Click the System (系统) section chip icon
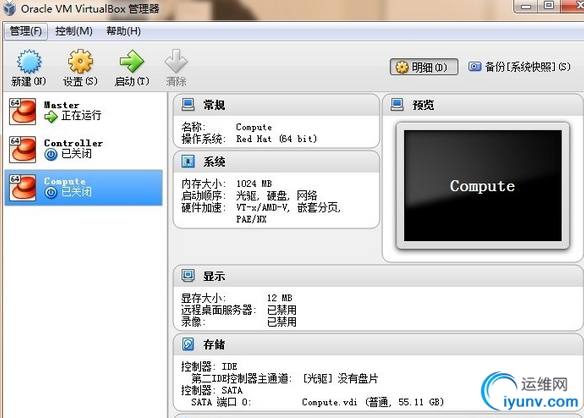This screenshot has width=584, height=418. pos(188,162)
